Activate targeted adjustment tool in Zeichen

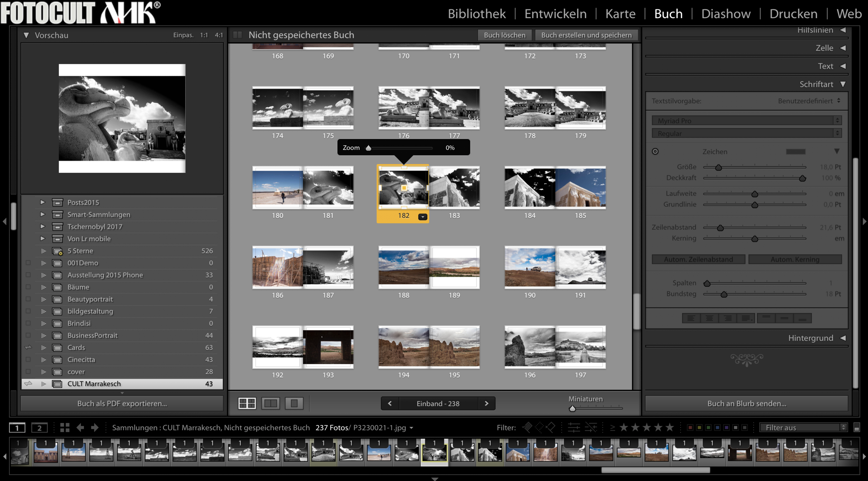click(655, 152)
